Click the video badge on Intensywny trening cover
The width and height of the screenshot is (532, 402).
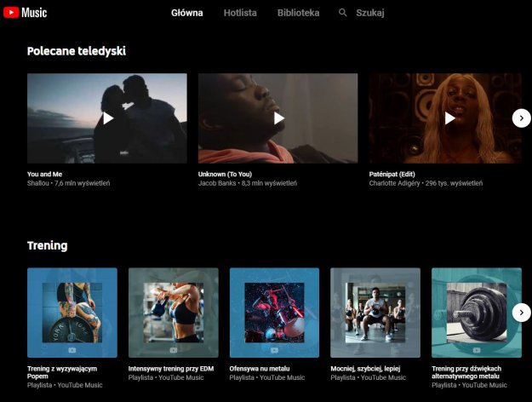(x=174, y=350)
